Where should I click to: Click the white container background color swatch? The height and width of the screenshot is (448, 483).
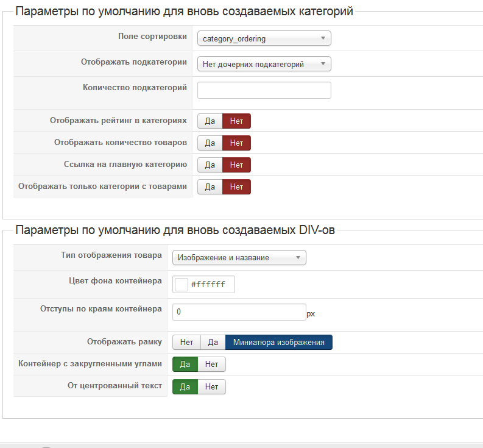click(x=182, y=285)
